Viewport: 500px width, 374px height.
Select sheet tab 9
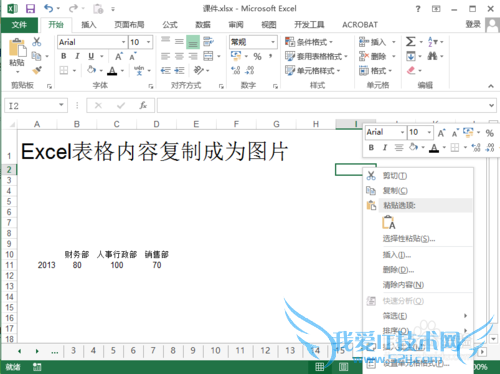coord(193,351)
